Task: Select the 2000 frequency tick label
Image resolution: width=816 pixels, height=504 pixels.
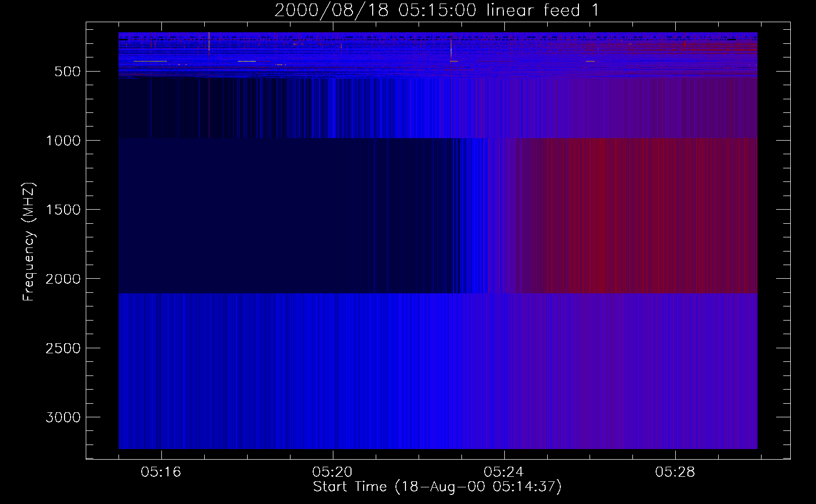Action: (x=63, y=279)
